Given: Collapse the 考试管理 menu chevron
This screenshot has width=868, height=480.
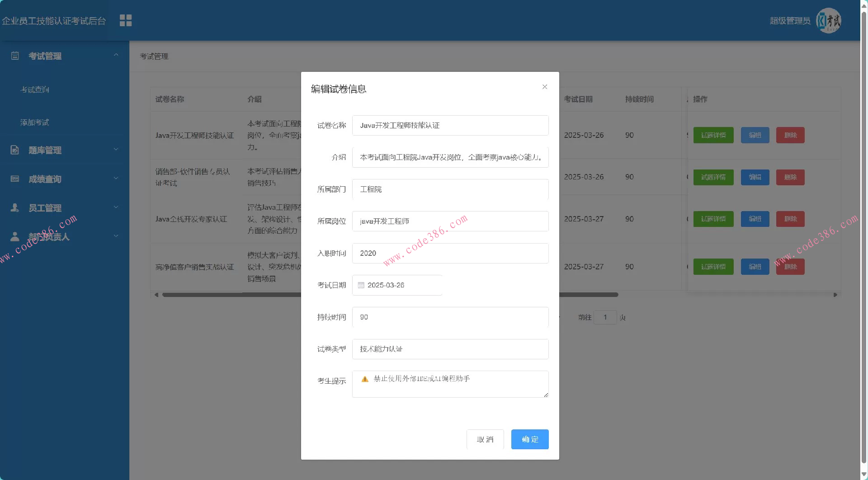Looking at the screenshot, I should click(116, 55).
